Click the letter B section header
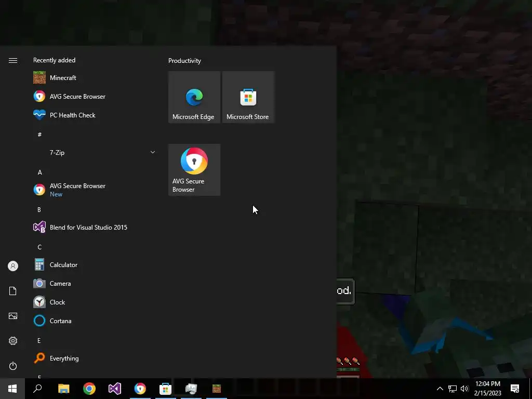532x399 pixels. 39,210
